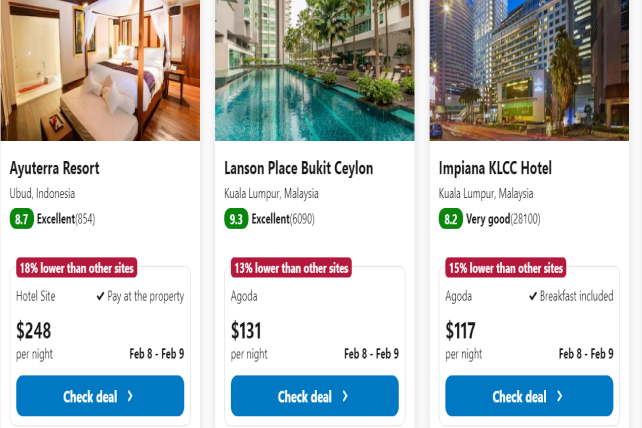Check deal for Lanson Place at $131
Screen dimensions: 642x428
click(x=314, y=396)
